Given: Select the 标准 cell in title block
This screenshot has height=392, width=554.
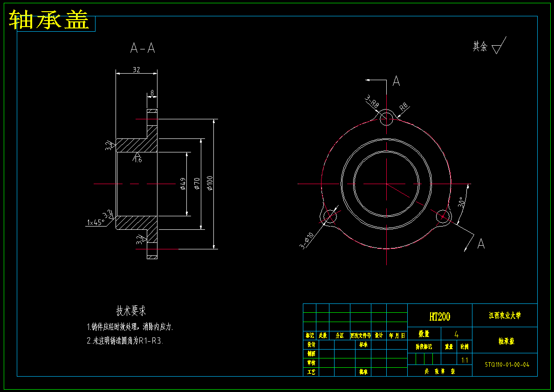Looking at the screenshot, I should point(363,344).
